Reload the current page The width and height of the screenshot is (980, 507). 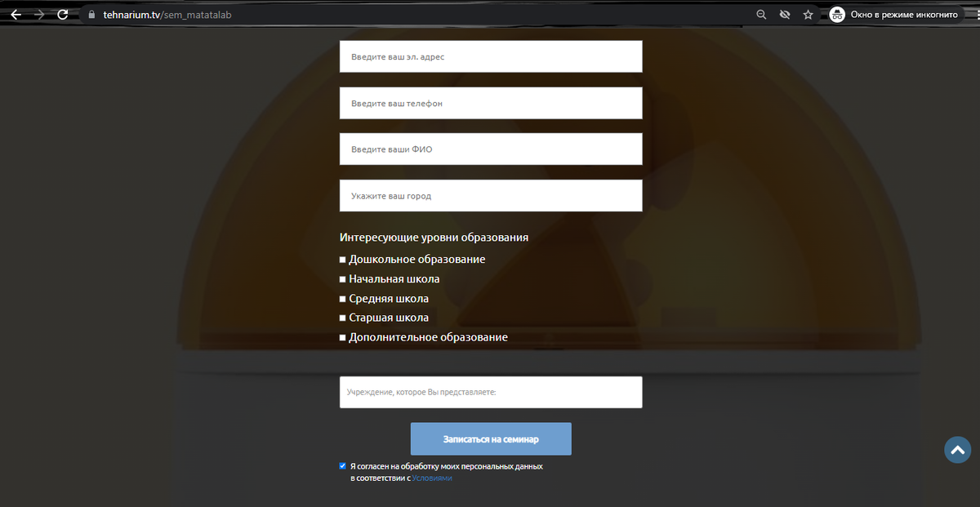63,15
